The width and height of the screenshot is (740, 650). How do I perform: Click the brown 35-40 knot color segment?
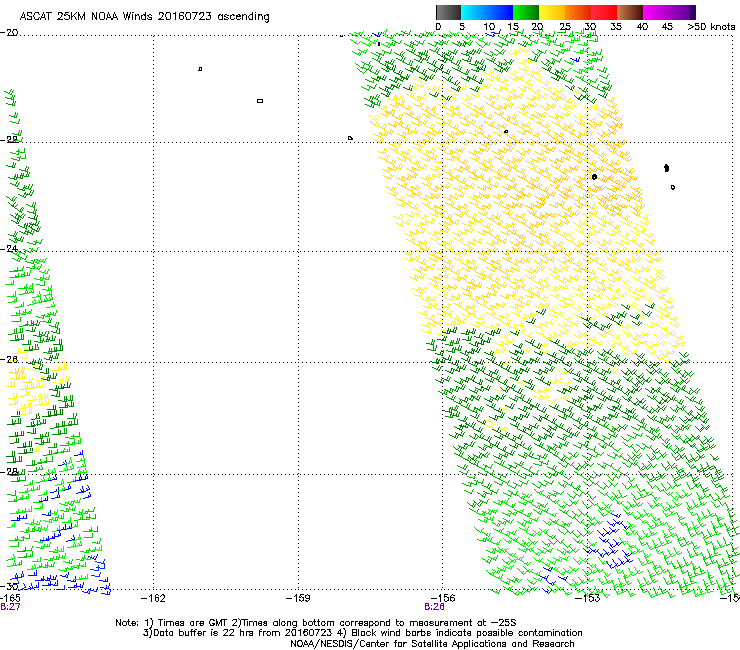click(x=630, y=12)
